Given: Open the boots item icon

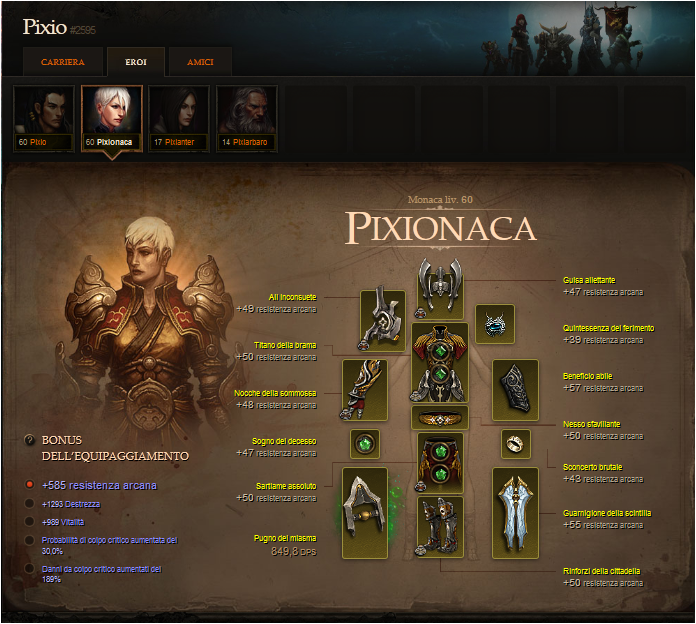Looking at the screenshot, I should tap(440, 527).
